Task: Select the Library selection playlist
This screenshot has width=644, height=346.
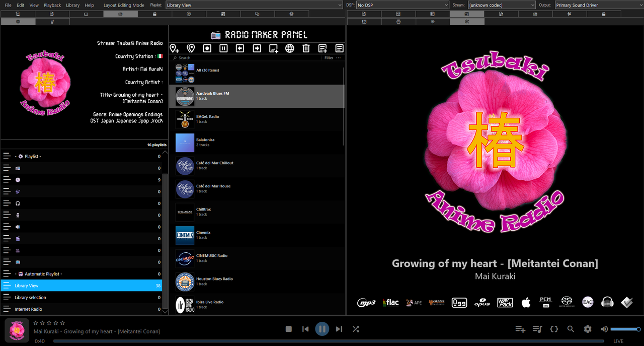Action: click(x=82, y=297)
